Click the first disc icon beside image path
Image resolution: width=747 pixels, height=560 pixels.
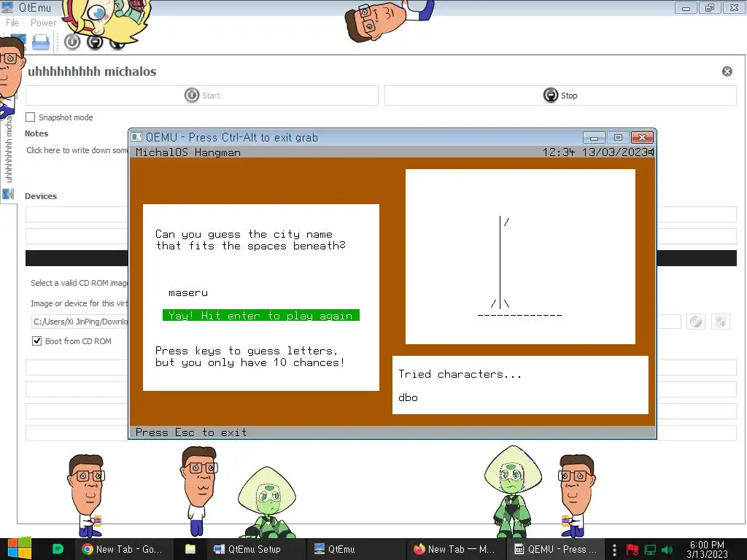[x=695, y=322]
